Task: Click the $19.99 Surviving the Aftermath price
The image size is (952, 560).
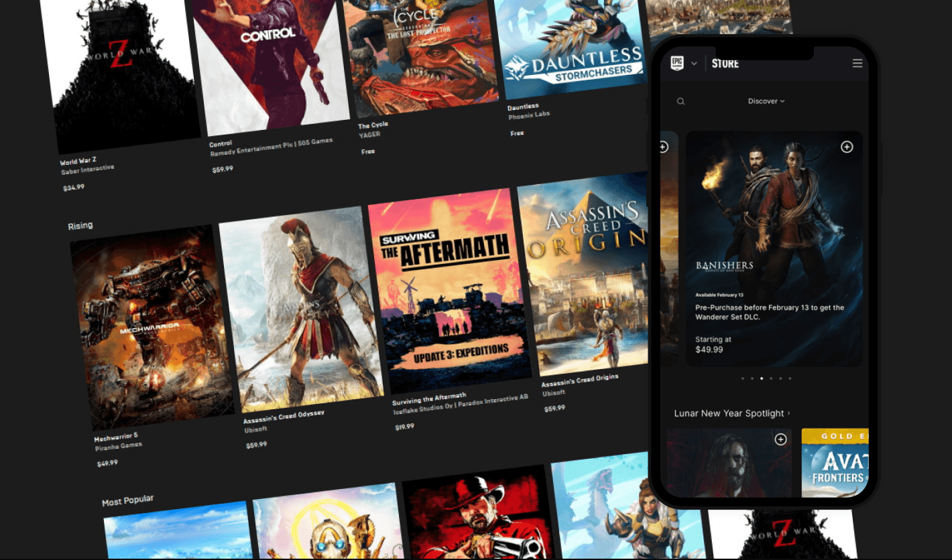Action: (405, 427)
